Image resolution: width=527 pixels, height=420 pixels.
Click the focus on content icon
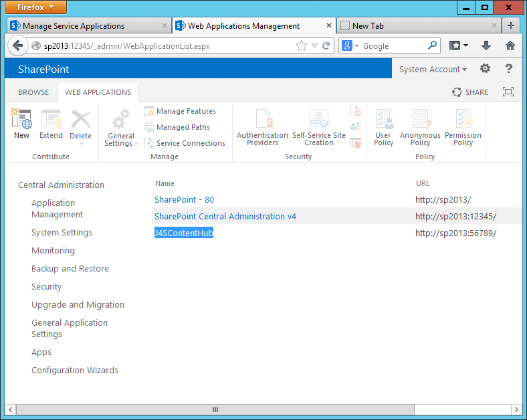coord(508,92)
